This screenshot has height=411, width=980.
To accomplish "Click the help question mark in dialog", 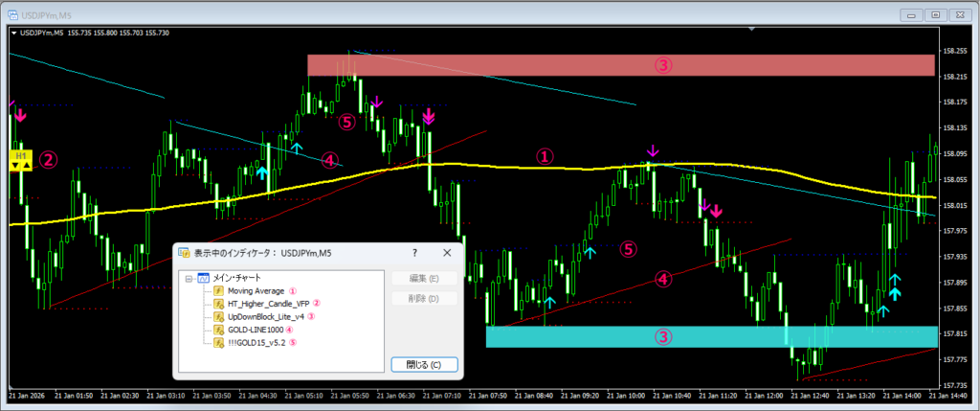I will pos(414,252).
